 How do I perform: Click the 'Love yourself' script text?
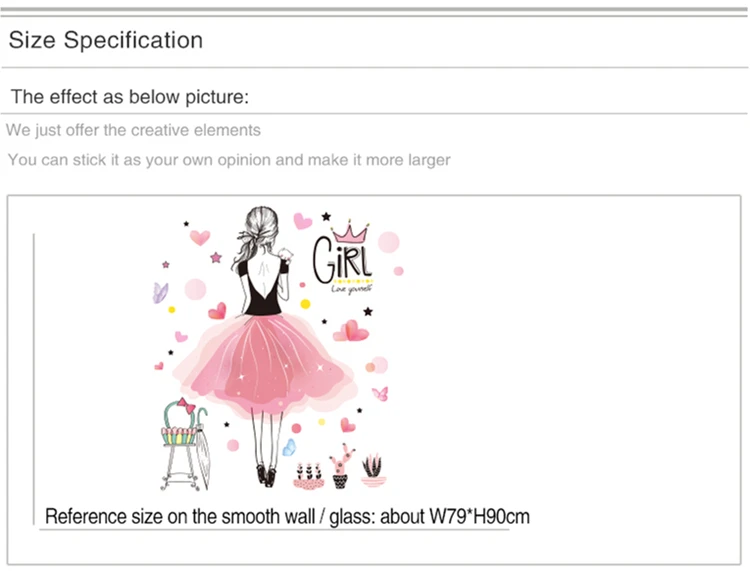(x=352, y=289)
